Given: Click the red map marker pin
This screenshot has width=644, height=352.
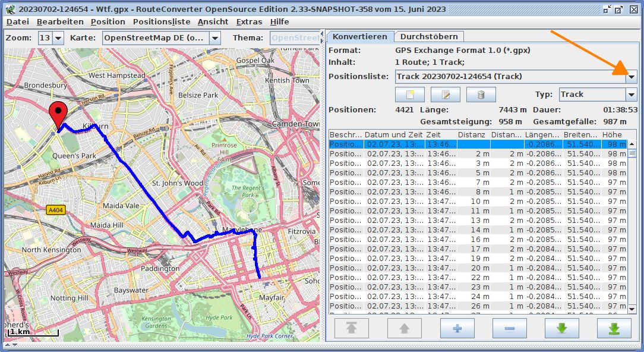Looking at the screenshot, I should [x=58, y=114].
